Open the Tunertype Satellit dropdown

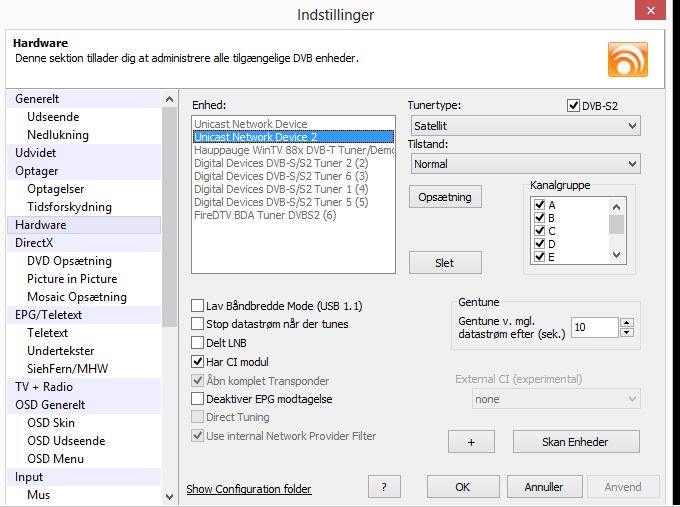coord(525,126)
